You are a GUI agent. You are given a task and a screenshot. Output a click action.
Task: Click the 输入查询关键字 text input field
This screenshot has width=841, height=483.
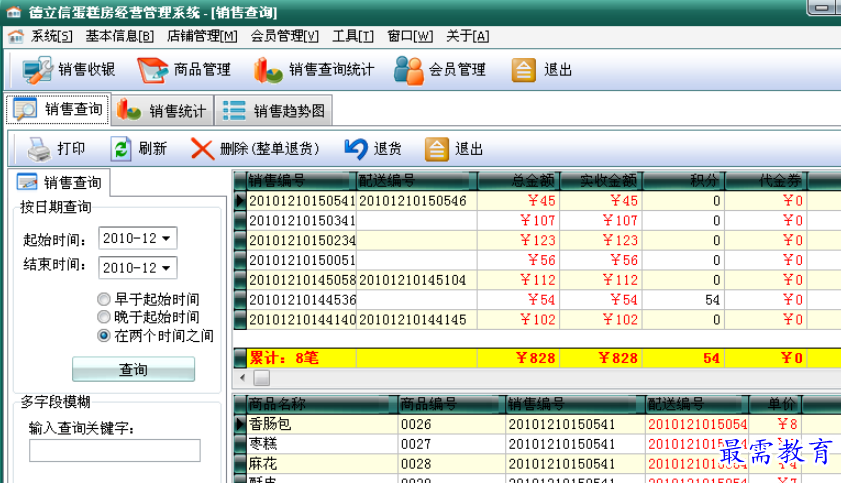(x=114, y=451)
